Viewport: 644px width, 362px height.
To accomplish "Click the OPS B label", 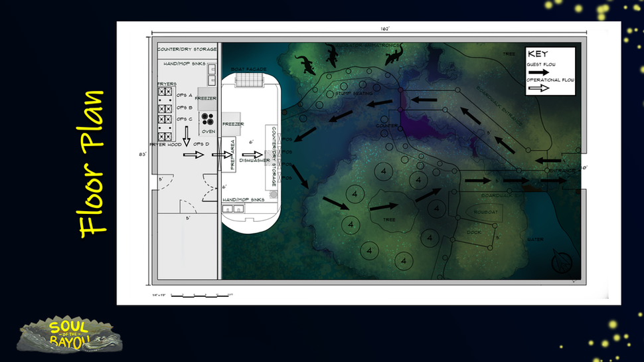I will point(185,107).
